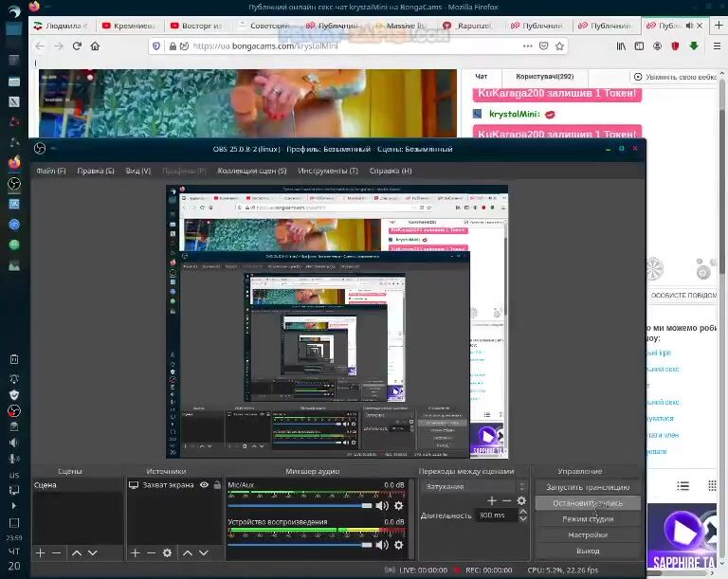Open the Инструменты menu
The height and width of the screenshot is (579, 728).
327,171
